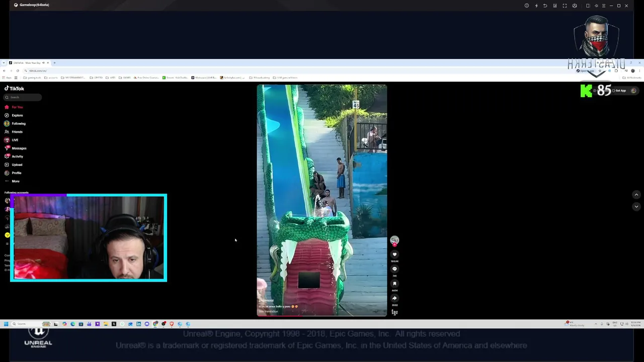Viewport: 644px width, 362px height.
Task: Open the Free Online Courses bookmark
Action: tap(146, 77)
